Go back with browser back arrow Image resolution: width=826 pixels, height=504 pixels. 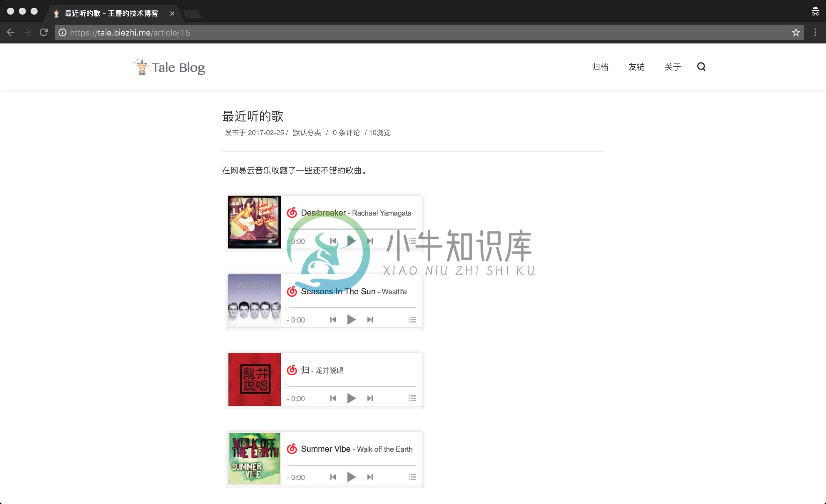pos(11,33)
